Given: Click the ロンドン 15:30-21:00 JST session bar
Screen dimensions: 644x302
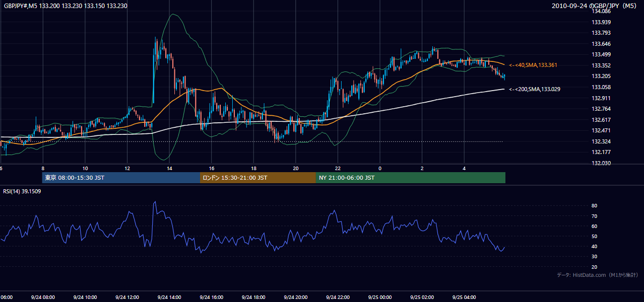Looking at the screenshot, I should point(258,178).
